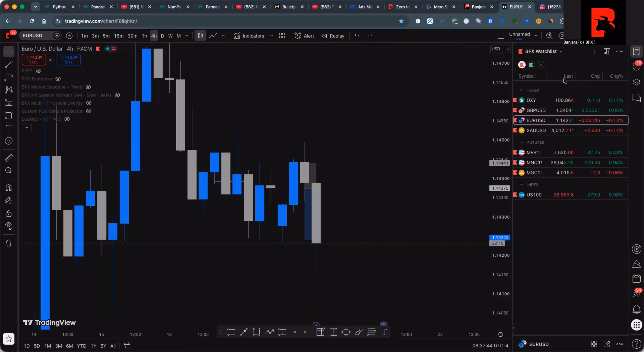Open the Alerts bell panel icon
The height and width of the screenshot is (352, 644).
(636, 309)
